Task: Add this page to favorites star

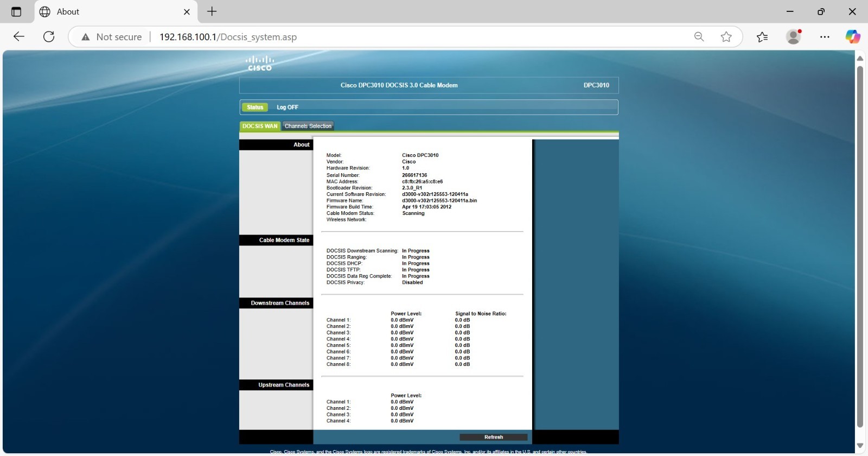Action: 726,37
